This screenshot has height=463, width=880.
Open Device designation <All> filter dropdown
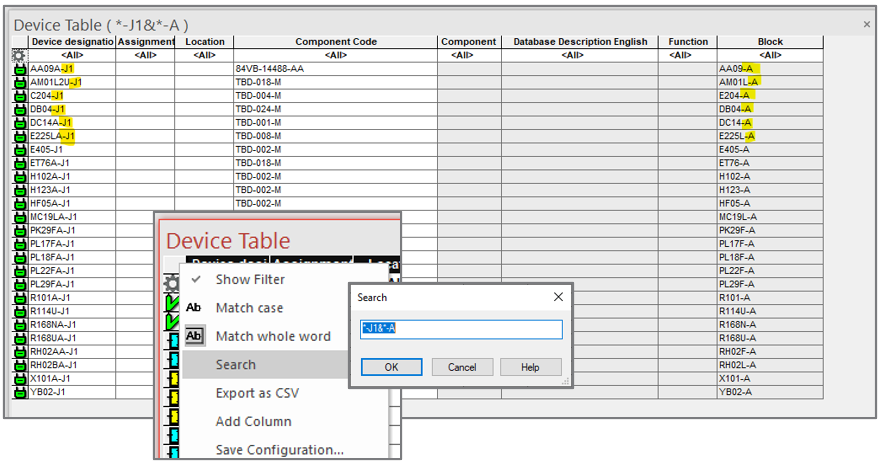71,55
